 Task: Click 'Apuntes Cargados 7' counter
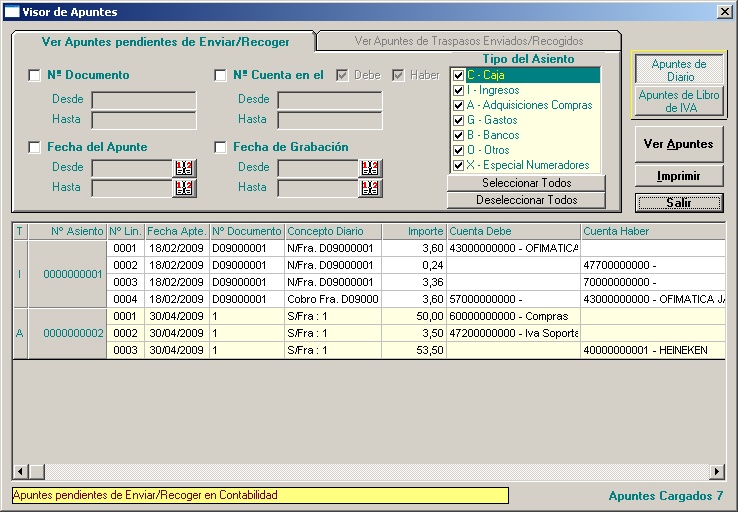666,496
